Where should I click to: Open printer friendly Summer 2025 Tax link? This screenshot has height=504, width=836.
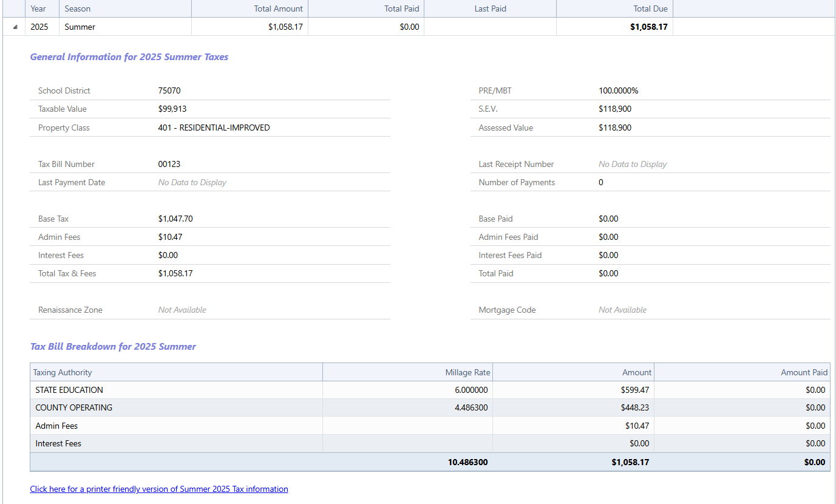point(159,489)
